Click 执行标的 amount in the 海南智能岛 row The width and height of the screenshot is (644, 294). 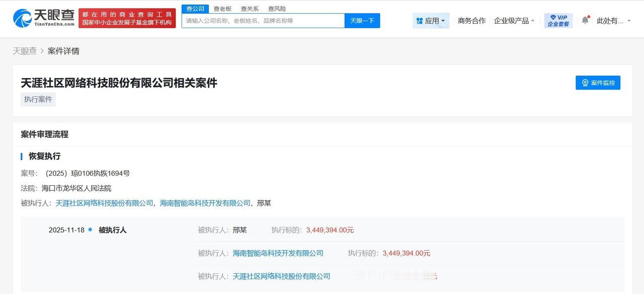click(407, 253)
